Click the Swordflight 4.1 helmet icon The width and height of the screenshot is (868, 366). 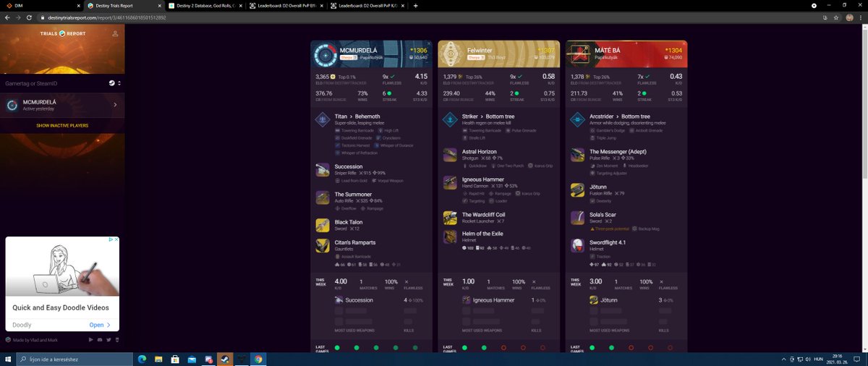pos(577,245)
